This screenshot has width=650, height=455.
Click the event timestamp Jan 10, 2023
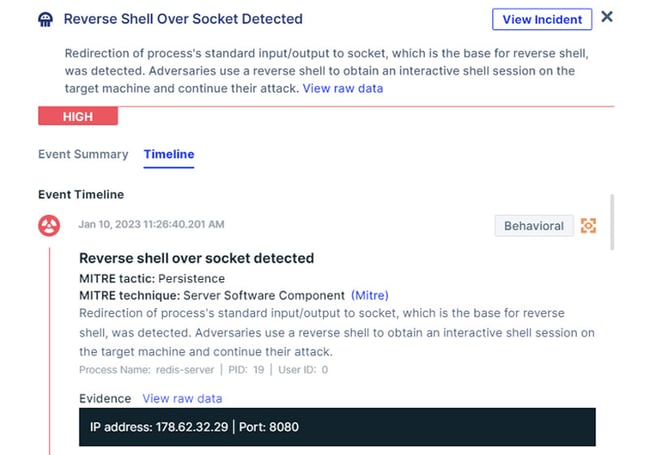(x=151, y=224)
